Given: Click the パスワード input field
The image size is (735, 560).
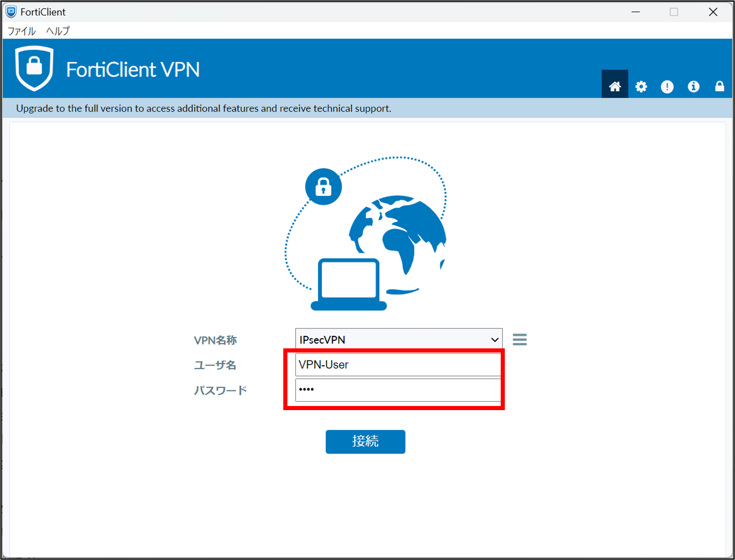Looking at the screenshot, I should click(398, 390).
